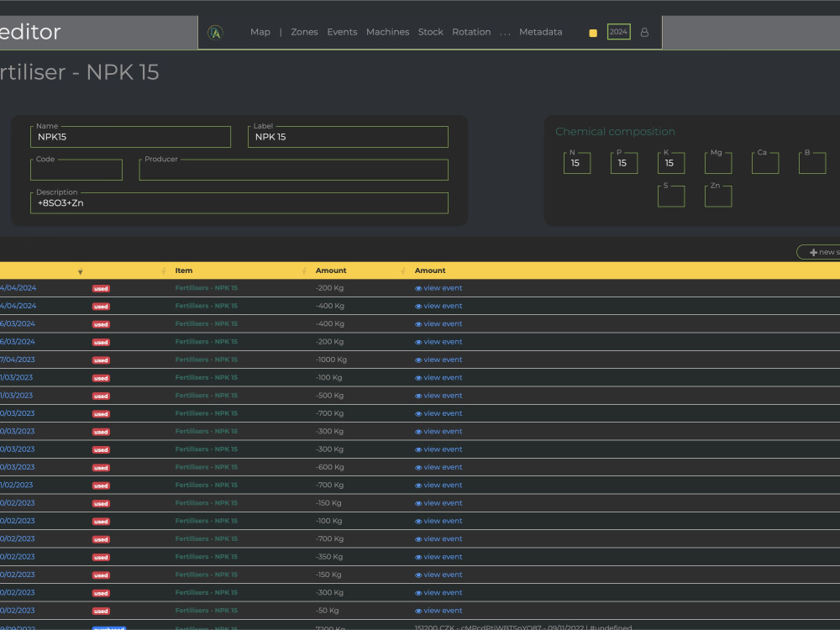Click 'view event' for 4/04/2024 -400 Kg row
The image size is (840, 630).
438,306
